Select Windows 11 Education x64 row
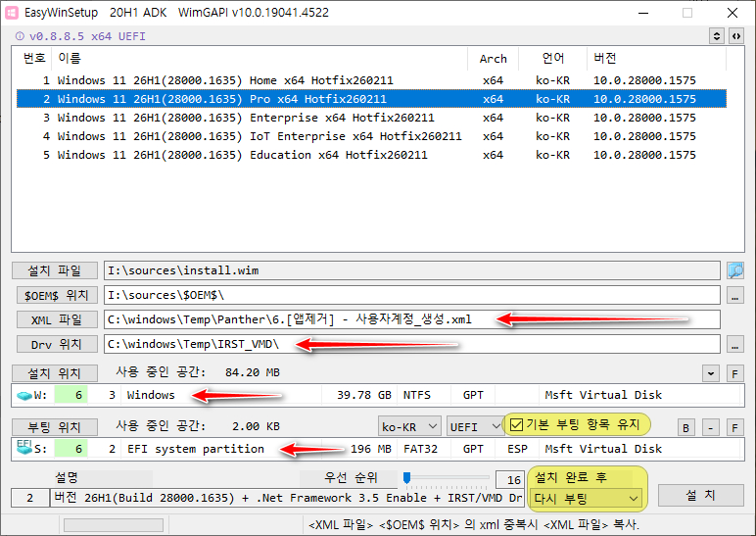This screenshot has height=536, width=756. (371, 155)
